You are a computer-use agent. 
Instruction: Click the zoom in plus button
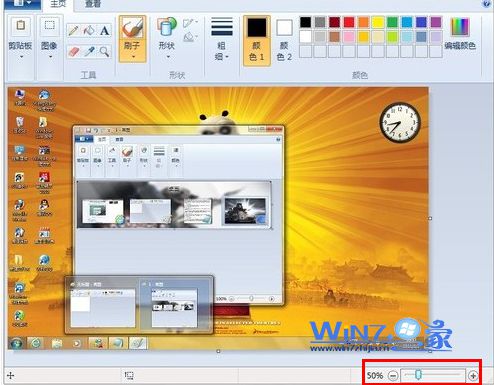[x=473, y=376]
